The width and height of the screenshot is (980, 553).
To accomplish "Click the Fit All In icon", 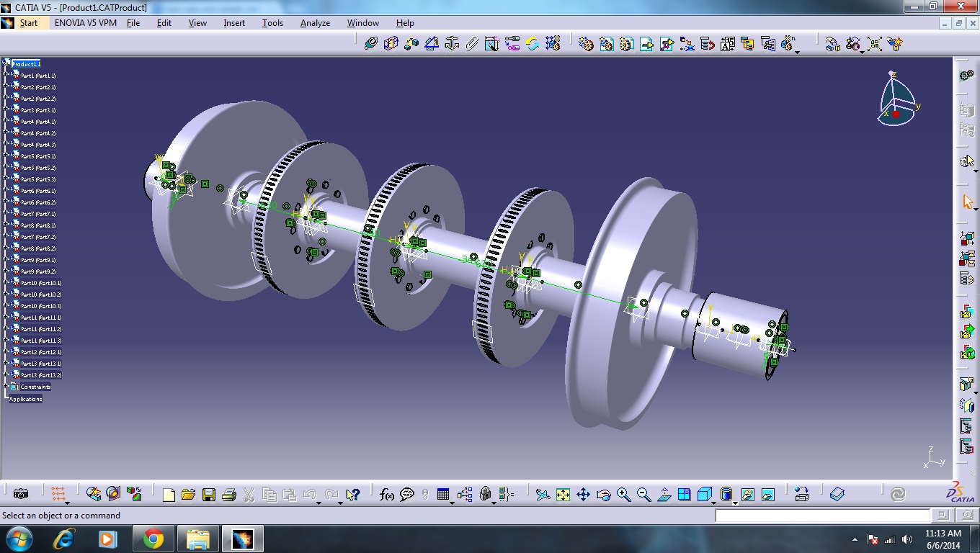I will click(x=563, y=494).
